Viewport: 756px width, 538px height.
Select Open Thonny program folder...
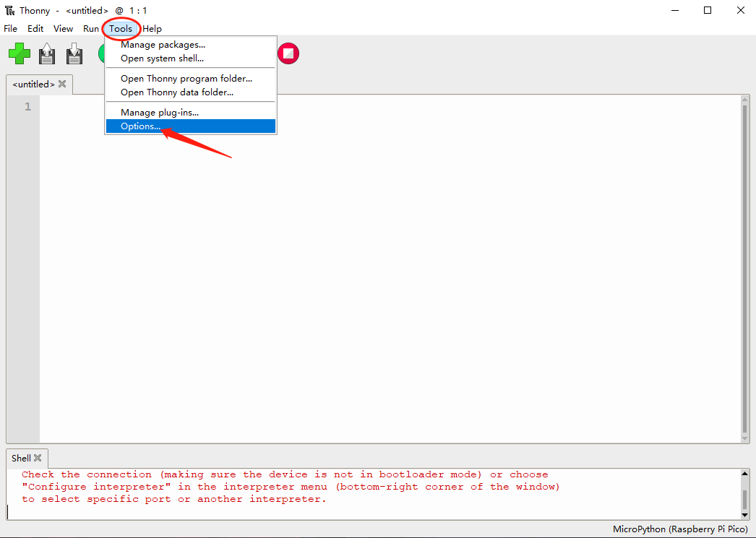click(x=191, y=79)
